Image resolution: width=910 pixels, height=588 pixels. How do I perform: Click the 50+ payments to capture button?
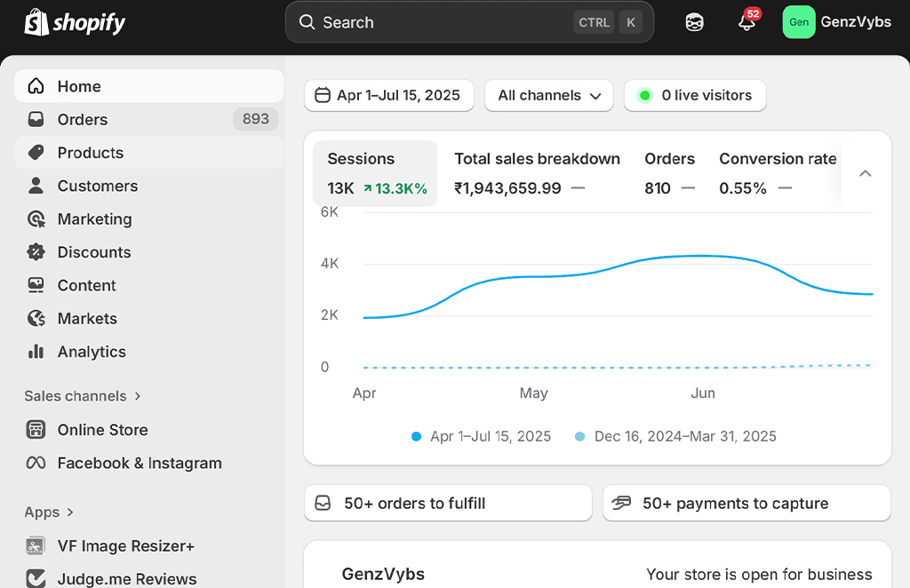point(746,503)
